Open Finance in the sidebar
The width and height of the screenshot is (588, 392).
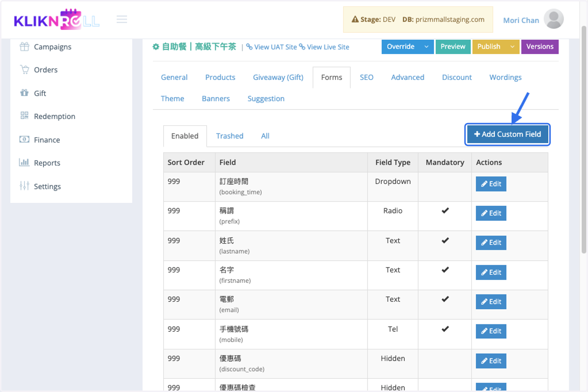point(47,140)
